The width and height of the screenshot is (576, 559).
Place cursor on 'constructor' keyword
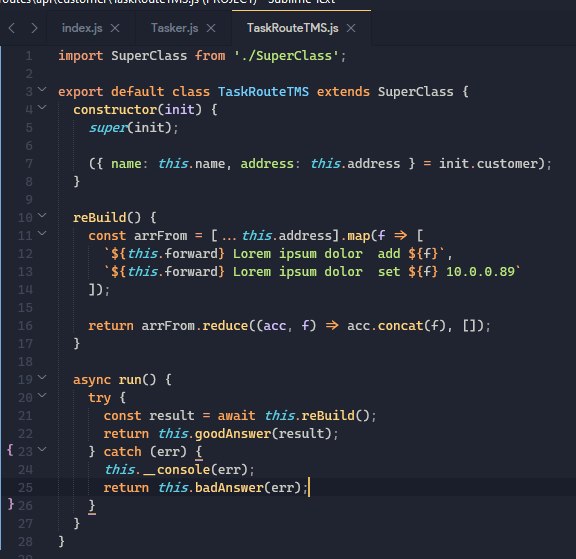coord(115,110)
